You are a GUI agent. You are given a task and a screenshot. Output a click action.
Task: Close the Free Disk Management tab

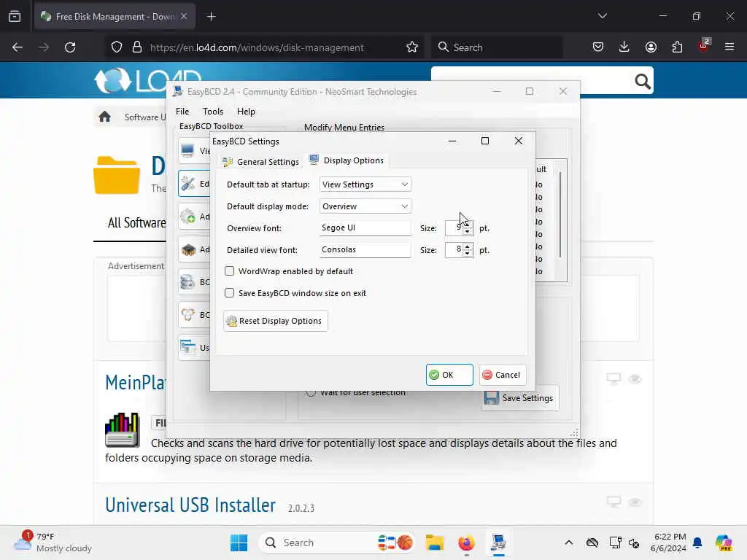click(184, 17)
